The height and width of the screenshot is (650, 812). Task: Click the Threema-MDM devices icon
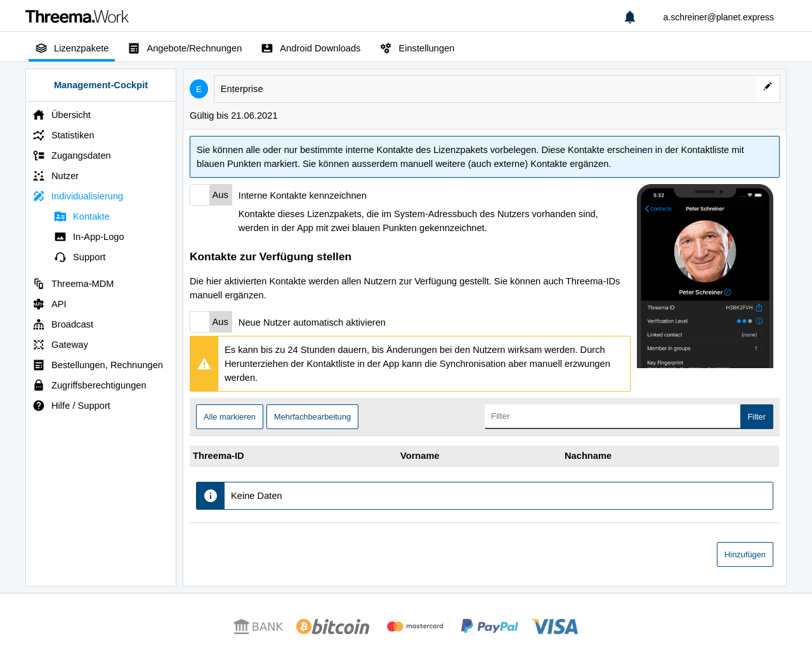39,284
